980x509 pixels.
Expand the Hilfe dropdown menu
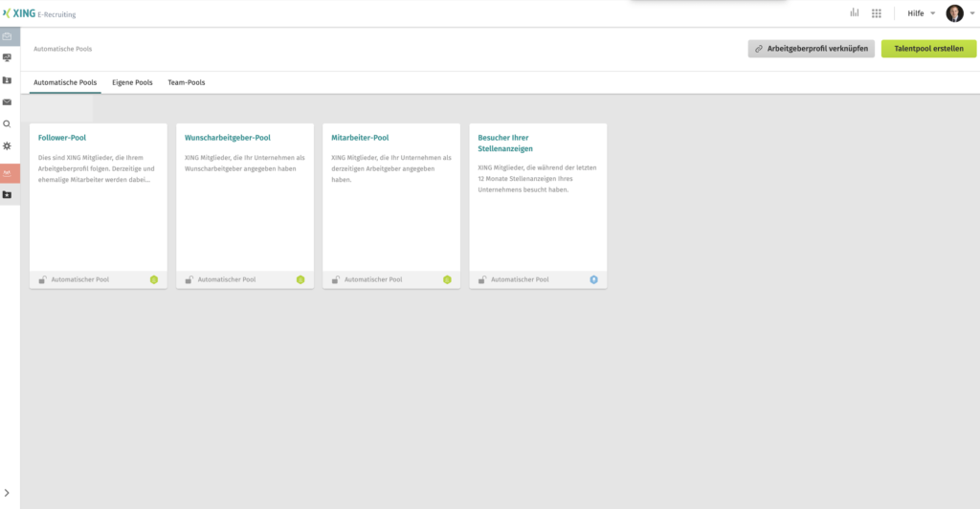[x=922, y=13]
